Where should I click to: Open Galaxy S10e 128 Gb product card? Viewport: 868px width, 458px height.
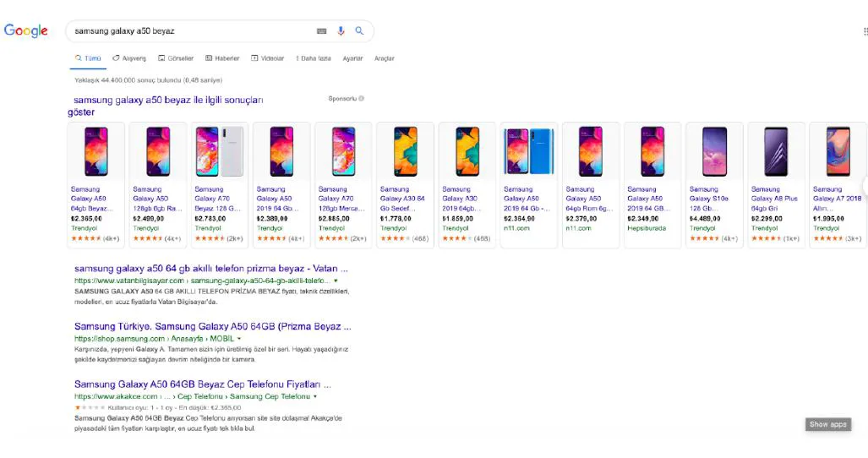pos(715,185)
